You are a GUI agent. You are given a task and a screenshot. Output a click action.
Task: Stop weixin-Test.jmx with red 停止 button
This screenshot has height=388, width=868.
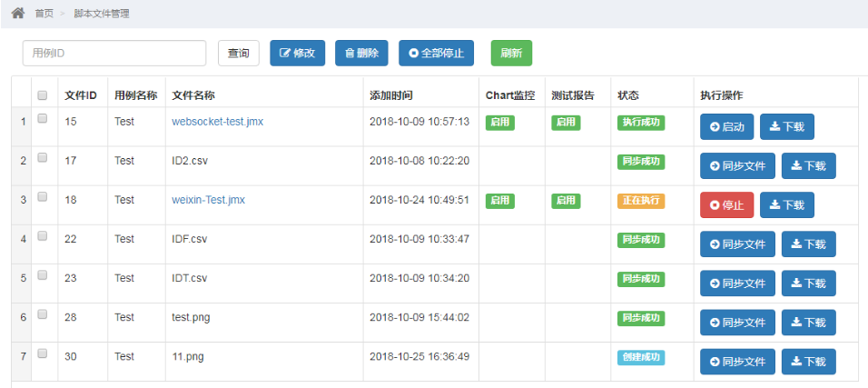(726, 205)
